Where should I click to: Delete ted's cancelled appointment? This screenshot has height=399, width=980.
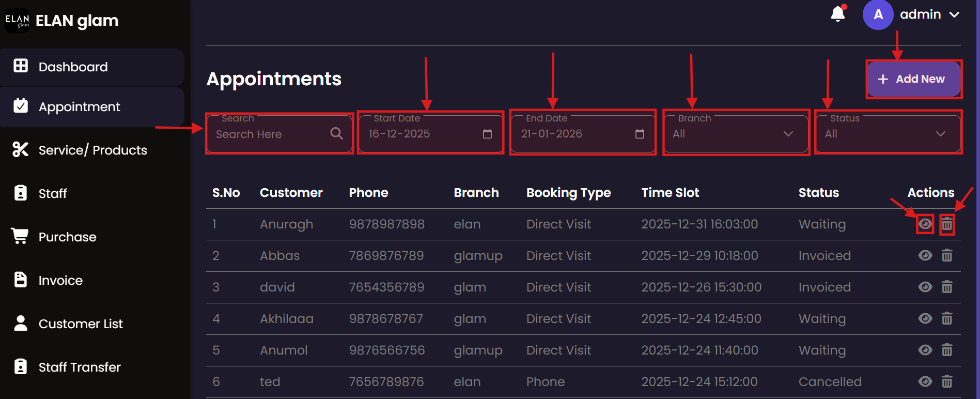point(946,381)
